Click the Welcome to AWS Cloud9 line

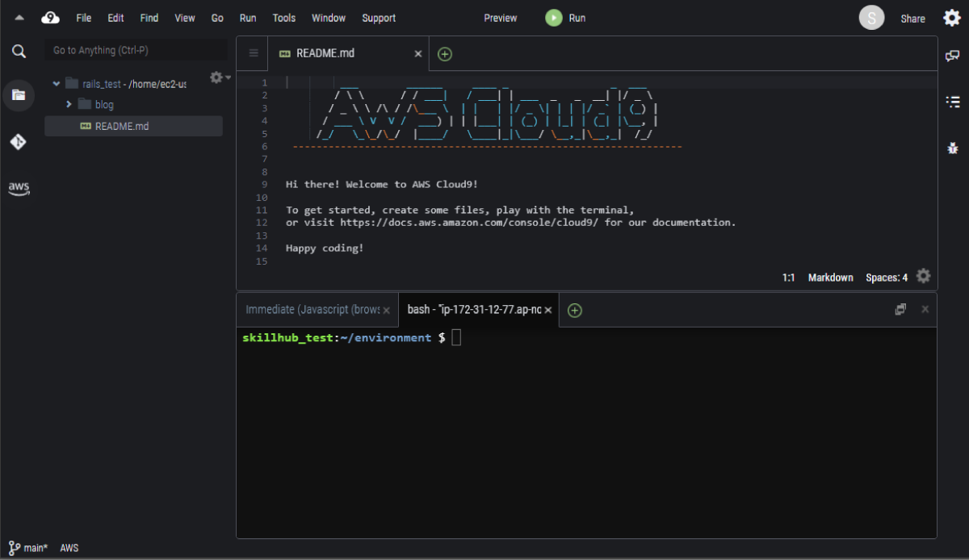pos(381,185)
